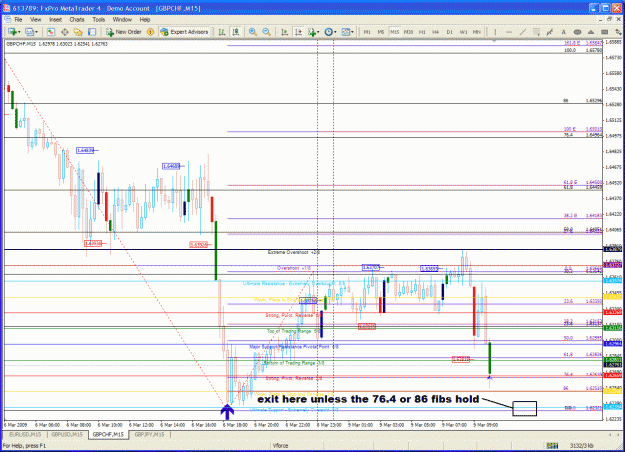Toggle the Terminal panel icon
Screen dimensions: 625x452
[x=92, y=32]
